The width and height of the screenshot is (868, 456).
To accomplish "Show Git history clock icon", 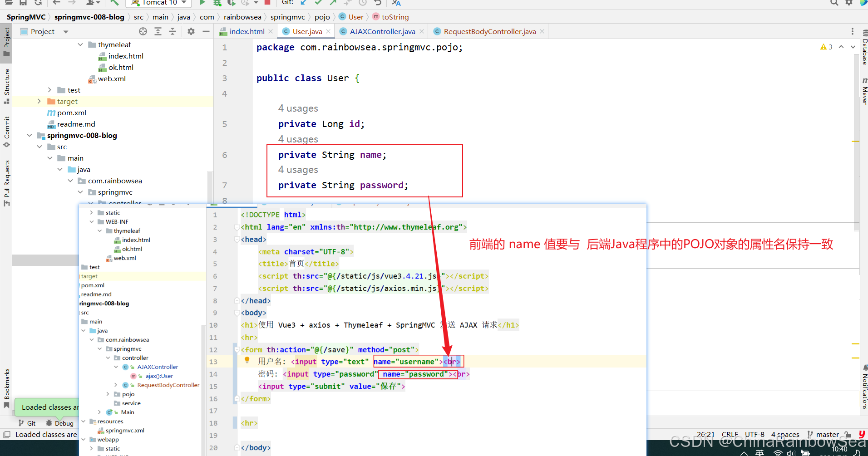I will point(362,3).
